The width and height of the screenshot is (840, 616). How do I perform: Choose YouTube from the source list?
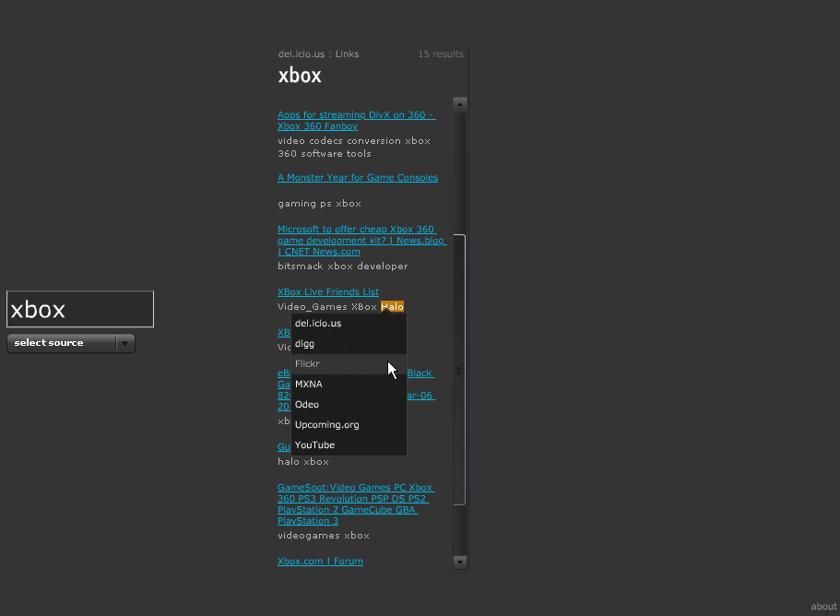pyautogui.click(x=315, y=445)
